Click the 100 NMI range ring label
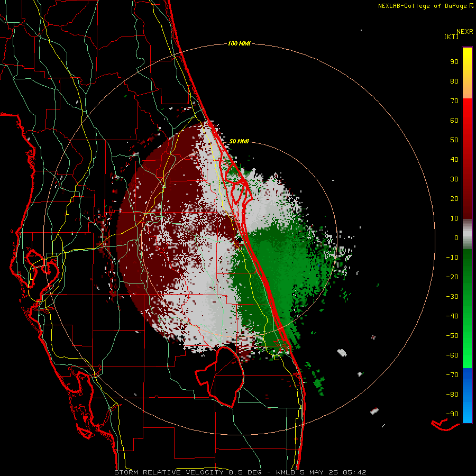476x476 pixels. (x=239, y=44)
